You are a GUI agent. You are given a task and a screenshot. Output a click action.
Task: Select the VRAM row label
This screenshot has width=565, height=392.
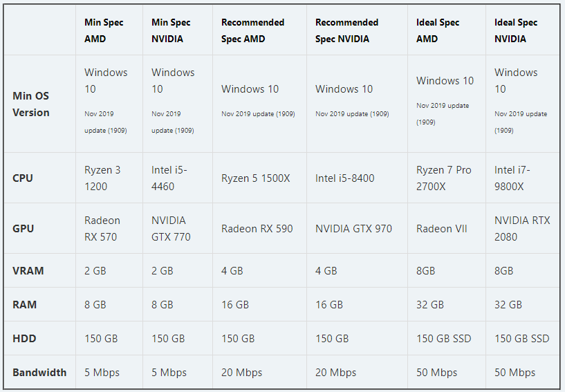click(28, 271)
